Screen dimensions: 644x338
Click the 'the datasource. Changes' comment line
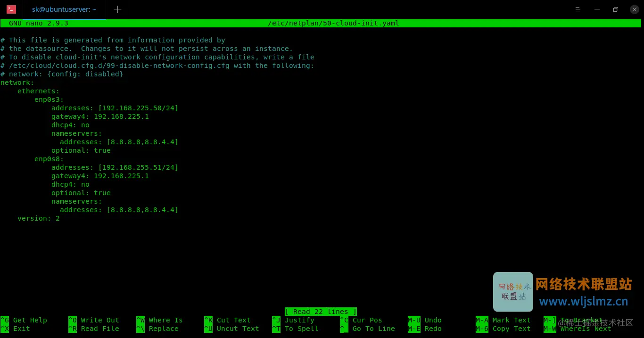(147, 49)
